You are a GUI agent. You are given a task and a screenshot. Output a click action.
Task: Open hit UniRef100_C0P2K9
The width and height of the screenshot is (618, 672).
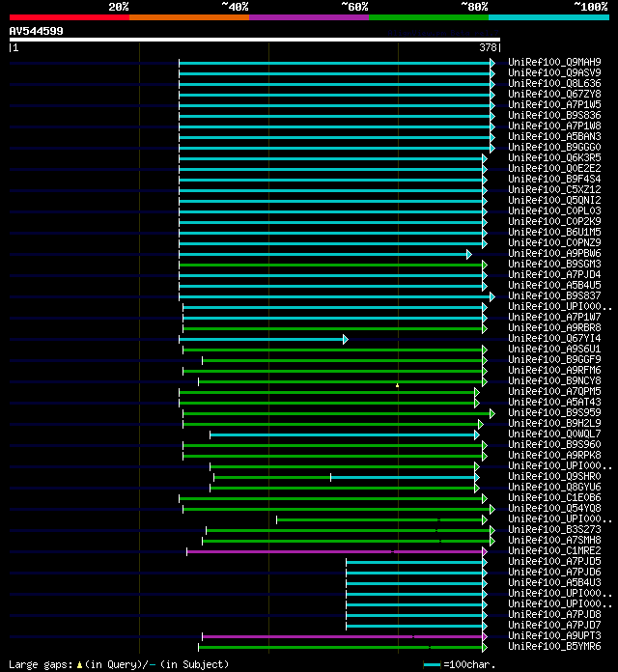pyautogui.click(x=554, y=221)
